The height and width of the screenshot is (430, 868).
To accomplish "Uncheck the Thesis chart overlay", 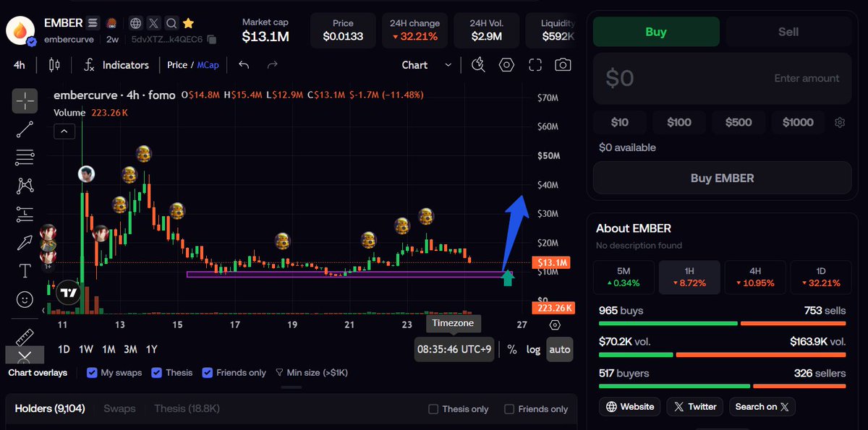I will [157, 373].
